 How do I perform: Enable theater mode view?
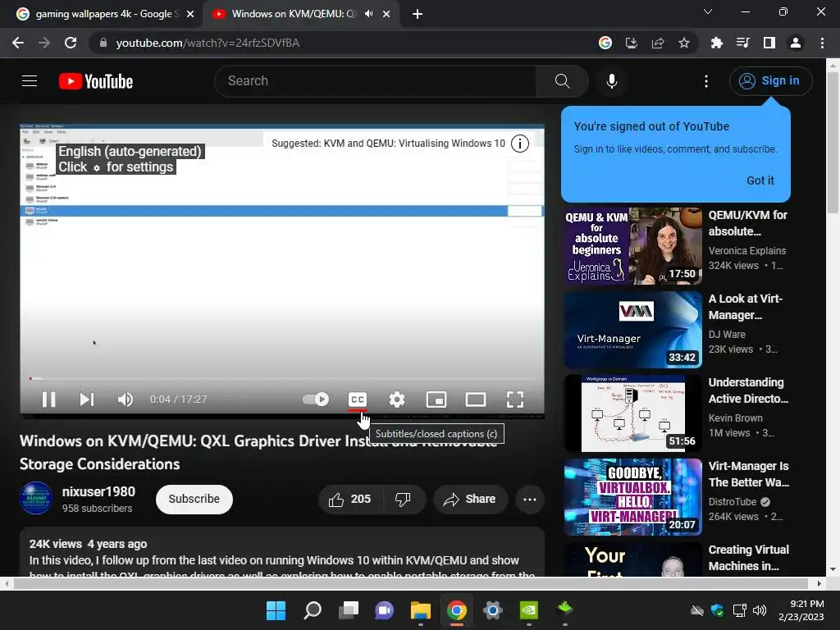476,399
